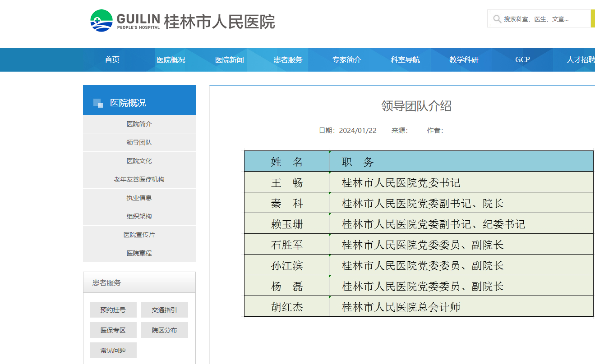Viewport: 595px width, 364px height.
Task: Click the Guilin People's Hospital logo
Action: coord(182,21)
